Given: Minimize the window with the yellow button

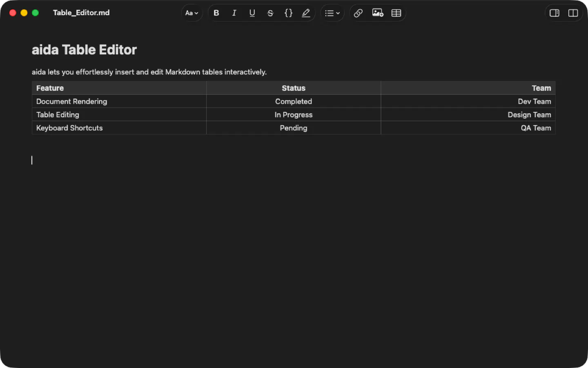Looking at the screenshot, I should [x=24, y=13].
